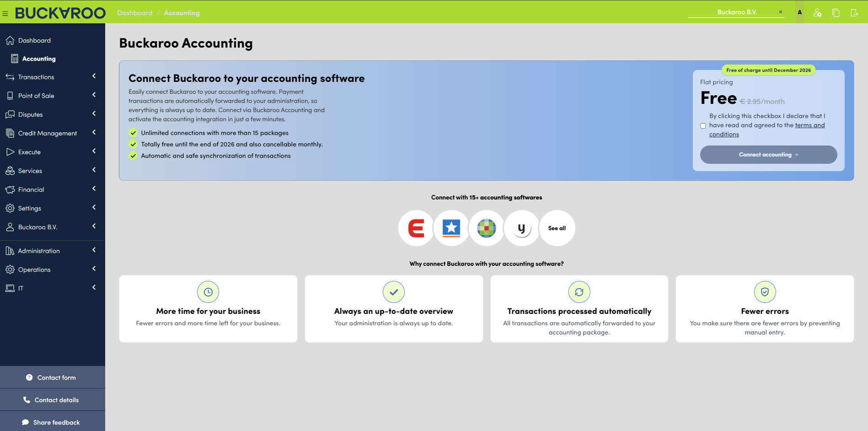This screenshot has height=431, width=868.
Task: Click the Accounting breadcrumb
Action: click(x=182, y=13)
